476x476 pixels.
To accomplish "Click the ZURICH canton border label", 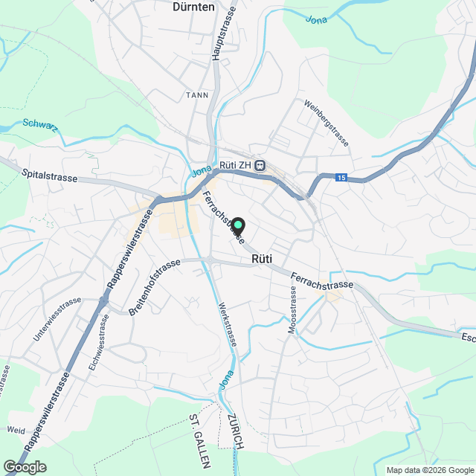I will click(237, 431).
